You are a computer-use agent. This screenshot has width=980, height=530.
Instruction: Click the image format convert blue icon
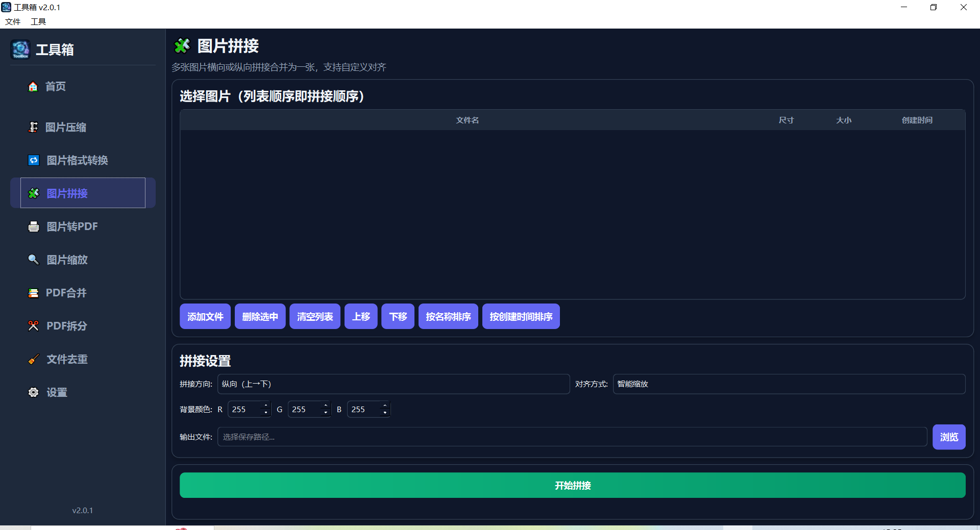(34, 160)
